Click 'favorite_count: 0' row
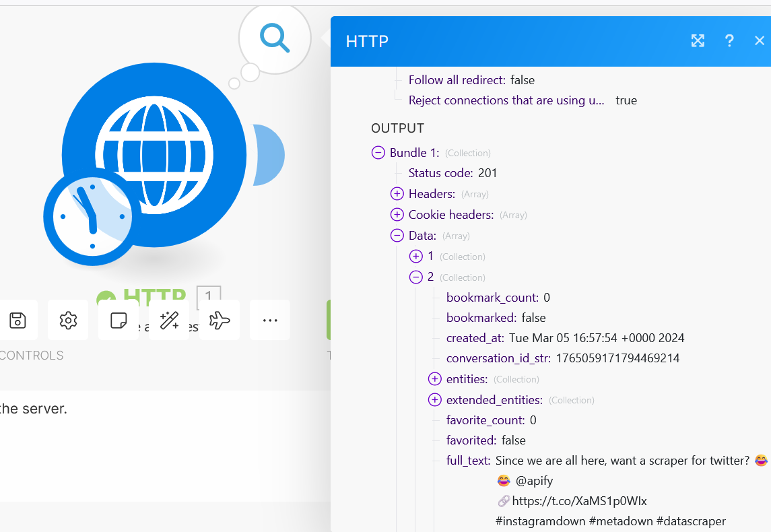 click(x=491, y=420)
